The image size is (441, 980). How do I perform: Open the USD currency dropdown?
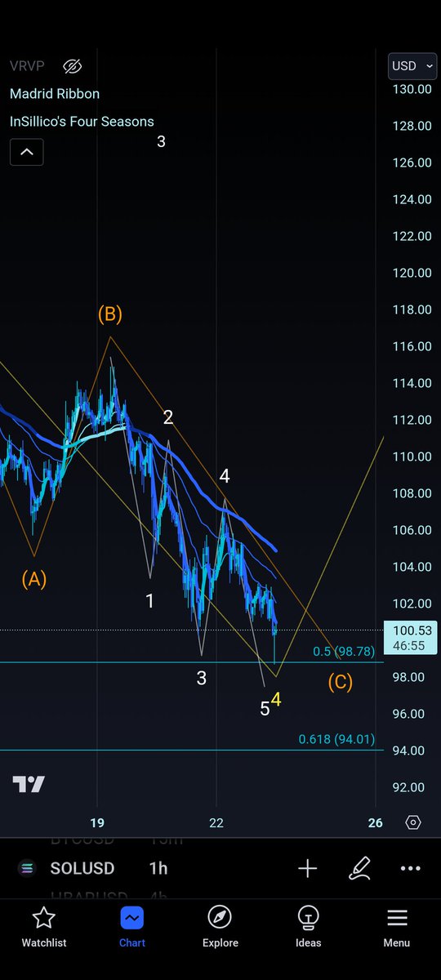(412, 65)
